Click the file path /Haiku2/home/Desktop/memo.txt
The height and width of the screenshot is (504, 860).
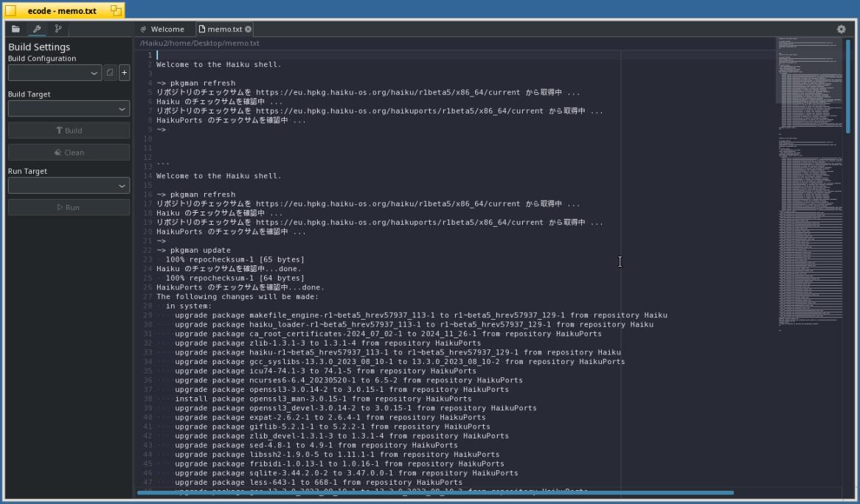tap(200, 43)
